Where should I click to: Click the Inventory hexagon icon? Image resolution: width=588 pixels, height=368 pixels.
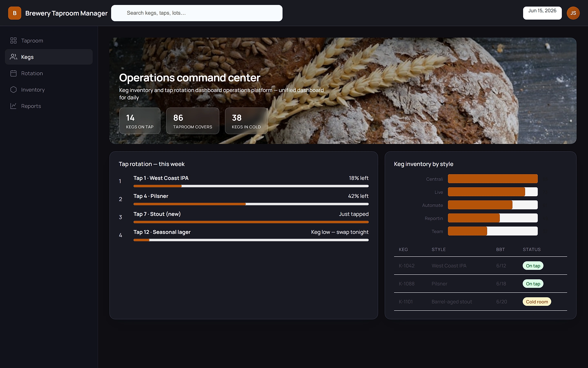click(x=13, y=90)
